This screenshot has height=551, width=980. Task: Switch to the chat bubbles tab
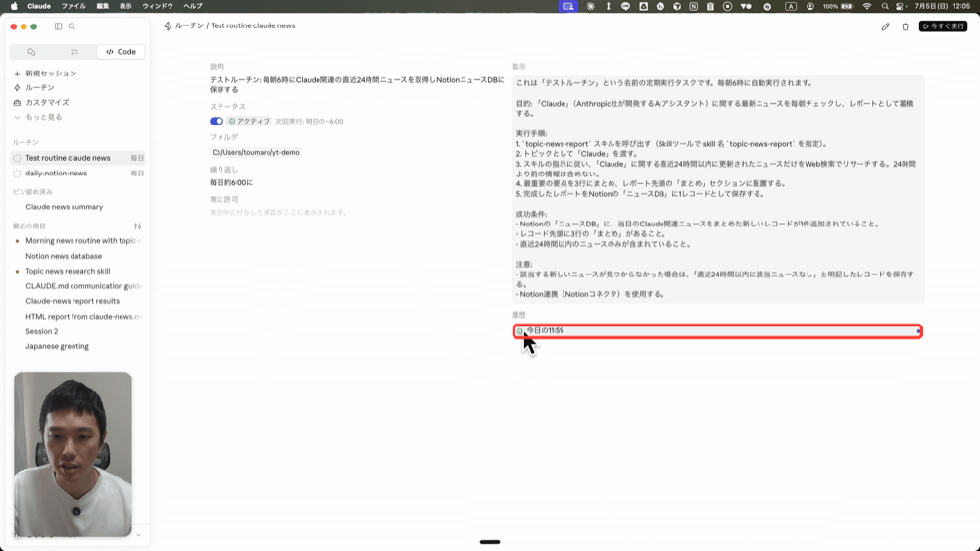tap(31, 52)
